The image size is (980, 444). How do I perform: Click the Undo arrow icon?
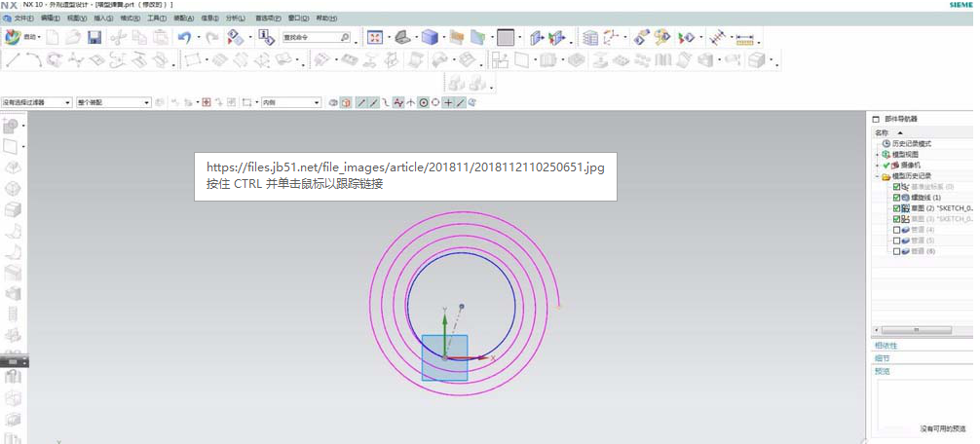(x=184, y=37)
